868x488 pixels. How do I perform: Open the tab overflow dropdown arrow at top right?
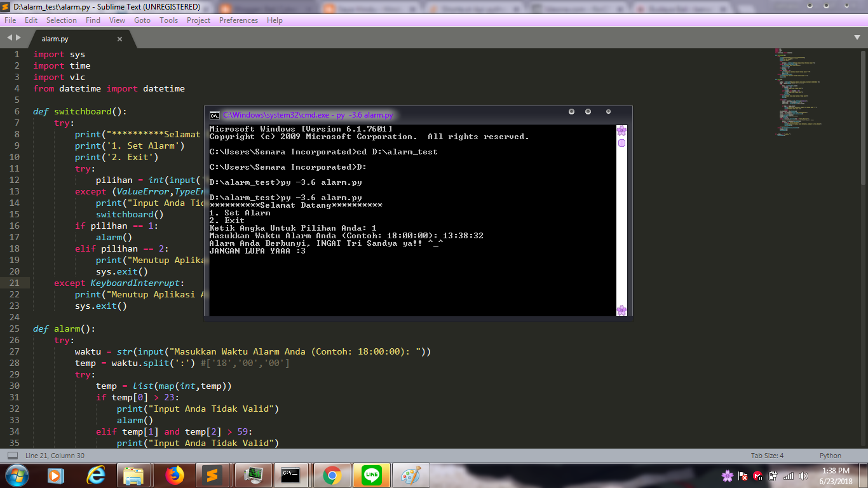(858, 38)
